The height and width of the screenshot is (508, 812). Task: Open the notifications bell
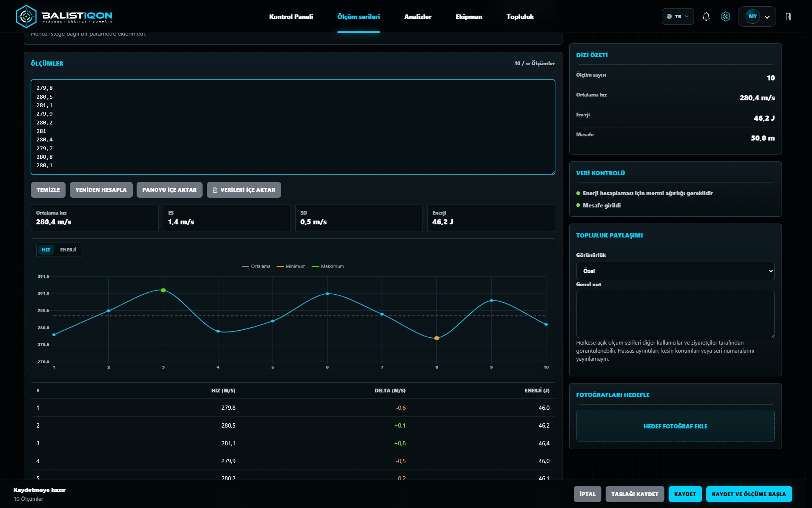point(706,17)
